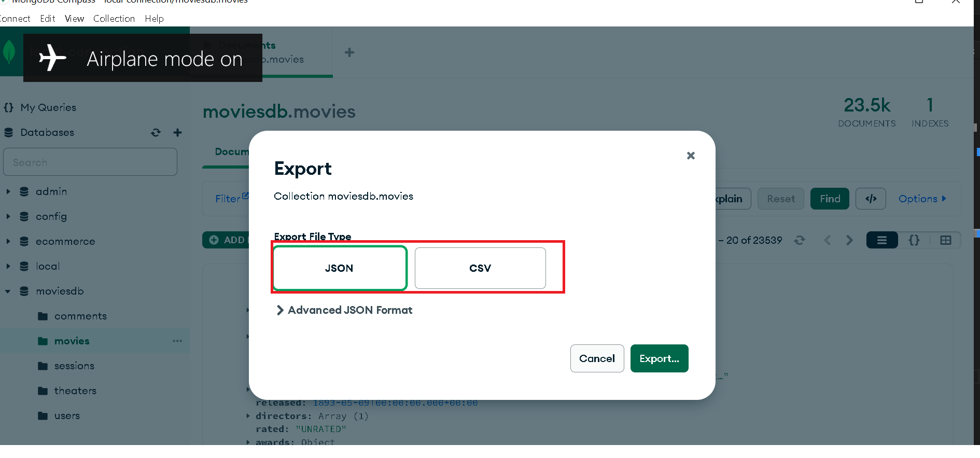Click the 23.5k documents stat
Screen dimensions: 980x458
pos(867,112)
